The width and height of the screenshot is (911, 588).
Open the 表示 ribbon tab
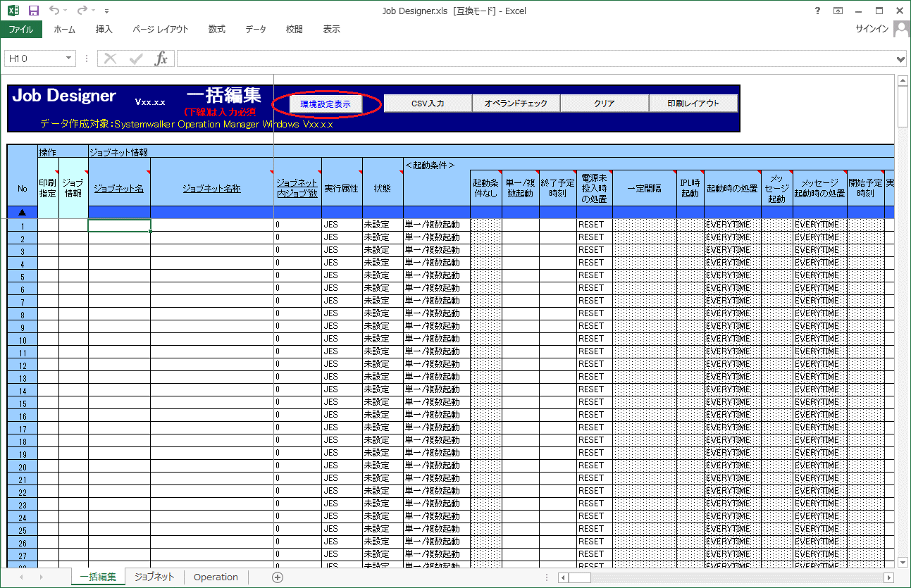pyautogui.click(x=332, y=30)
